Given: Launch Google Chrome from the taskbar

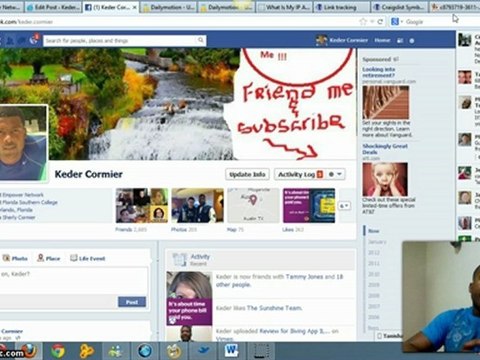Looking at the screenshot, I should coord(58,351).
